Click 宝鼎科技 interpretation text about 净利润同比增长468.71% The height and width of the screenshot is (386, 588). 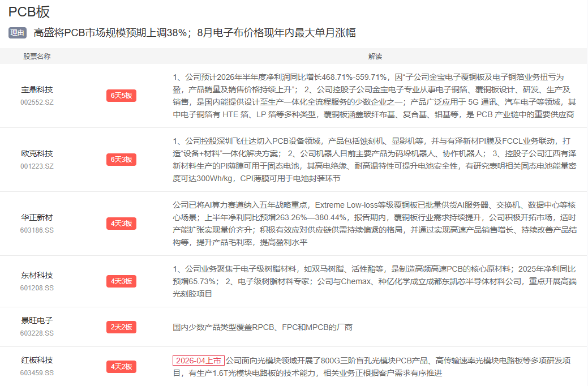374,96
